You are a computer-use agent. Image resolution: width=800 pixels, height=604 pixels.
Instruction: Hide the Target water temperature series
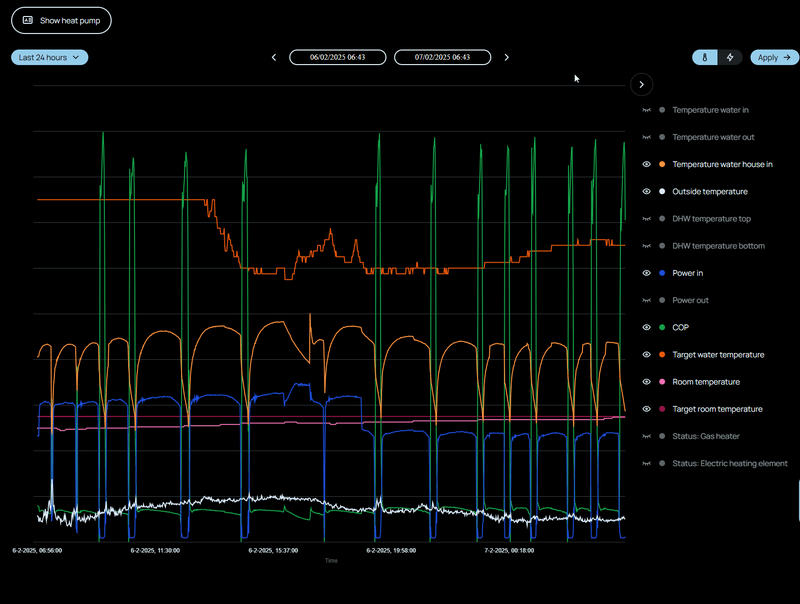coord(646,355)
